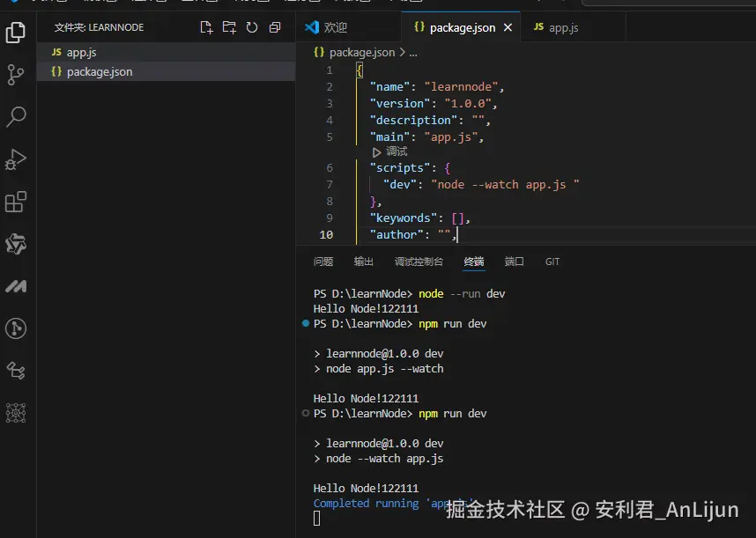This screenshot has width=756, height=538.
Task: Open the GIT panel tab
Action: coord(552,262)
